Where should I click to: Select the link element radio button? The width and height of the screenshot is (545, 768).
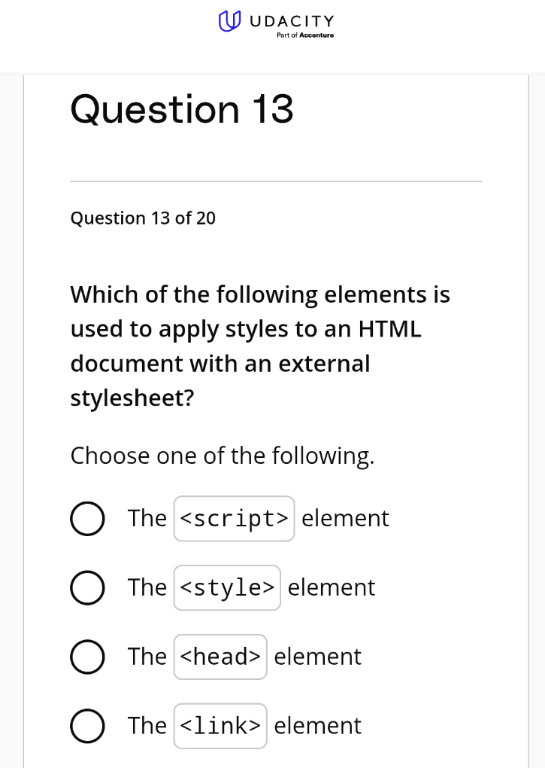87,726
